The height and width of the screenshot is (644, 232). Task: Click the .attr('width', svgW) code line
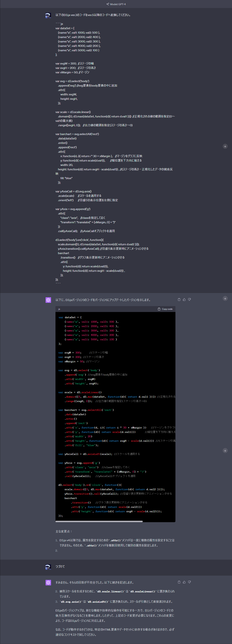(x=80, y=379)
